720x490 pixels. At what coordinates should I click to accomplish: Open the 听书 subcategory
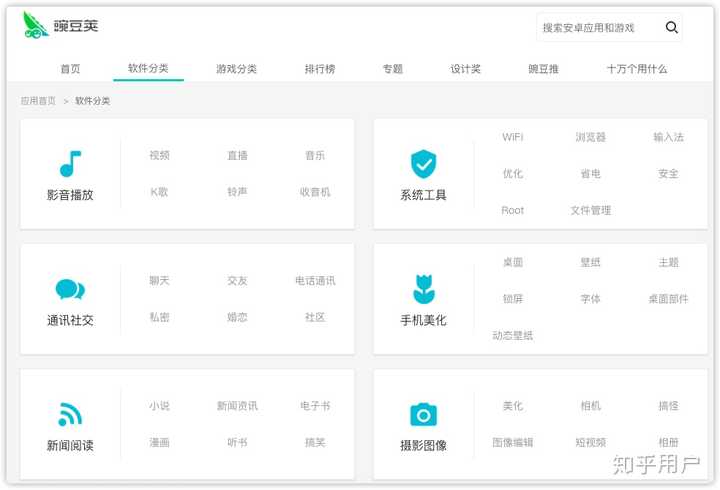coord(237,443)
